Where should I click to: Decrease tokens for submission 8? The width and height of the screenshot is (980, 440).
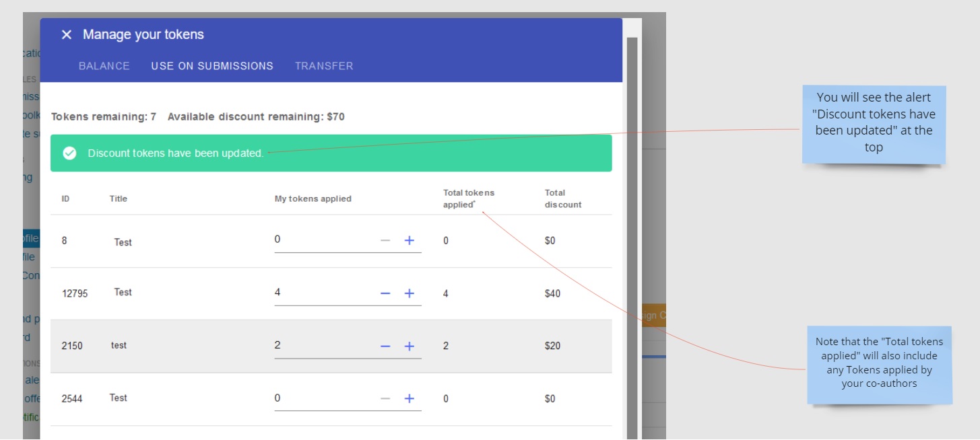point(385,241)
